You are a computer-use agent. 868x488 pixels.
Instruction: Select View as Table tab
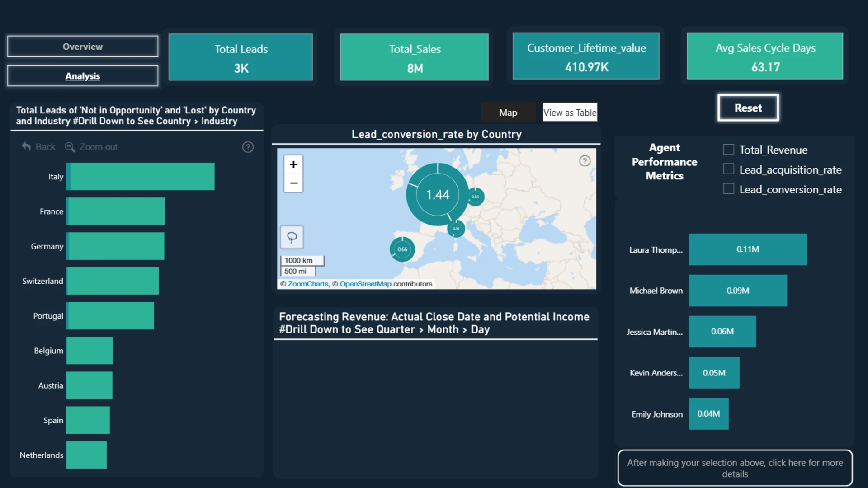570,113
